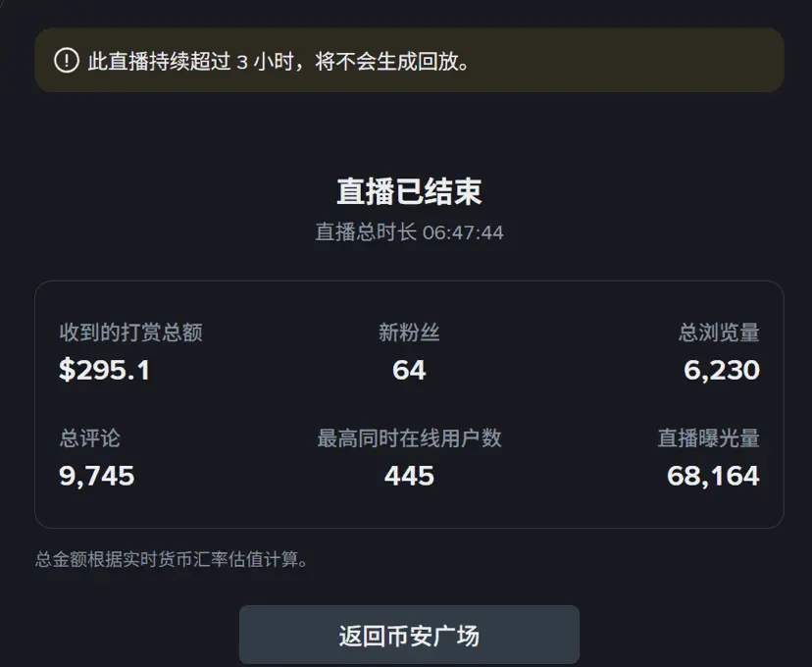Click the 直播总时长 06:47:44 duration text
Viewport: 812px width, 667px height.
pos(409,232)
